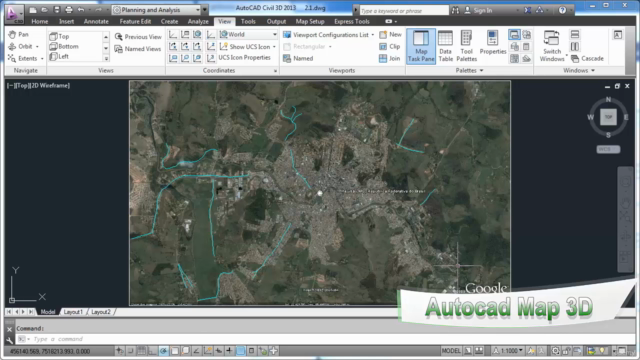Zoom to Extents in Navigate panel

[x=23, y=58]
